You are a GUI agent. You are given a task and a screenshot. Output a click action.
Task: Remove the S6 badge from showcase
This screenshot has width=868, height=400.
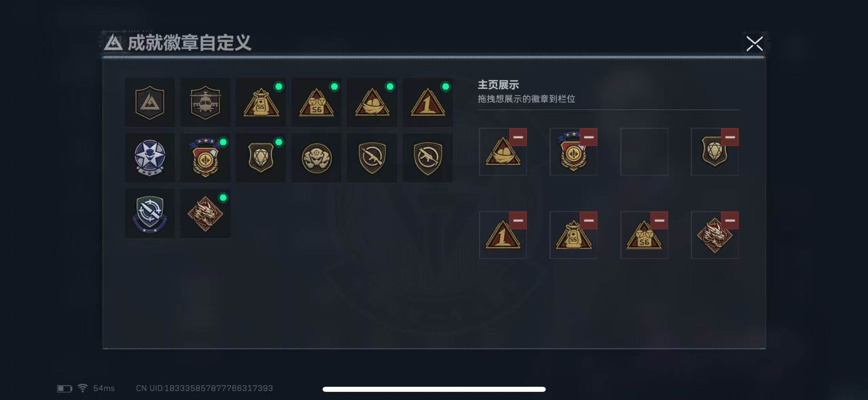pos(659,221)
